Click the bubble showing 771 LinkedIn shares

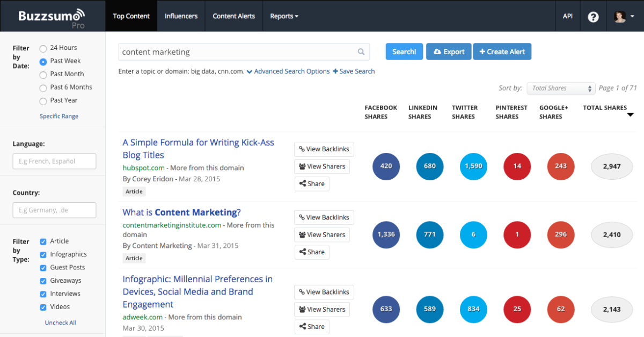pyautogui.click(x=430, y=235)
